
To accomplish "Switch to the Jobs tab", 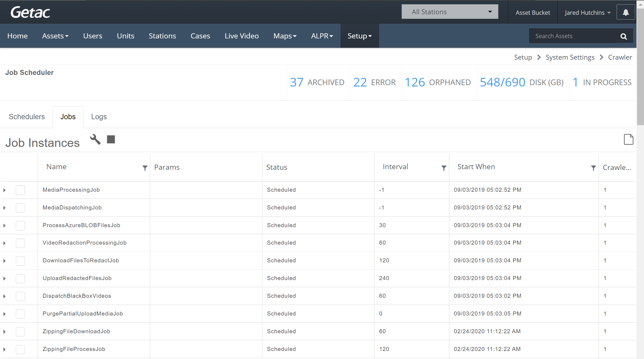I will tap(68, 117).
